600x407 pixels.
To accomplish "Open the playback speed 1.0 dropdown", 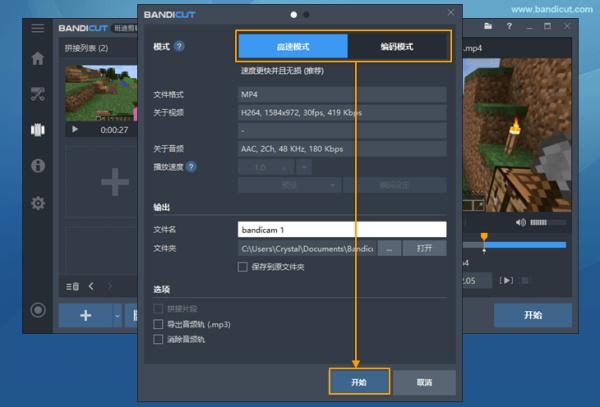I will 266,167.
